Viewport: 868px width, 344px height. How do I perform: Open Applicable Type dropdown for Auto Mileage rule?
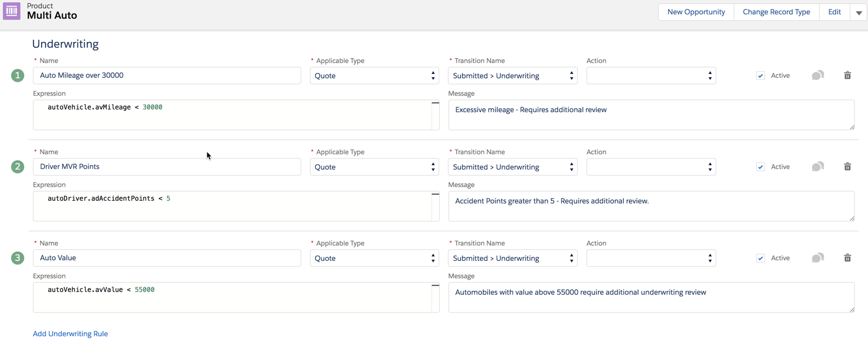(x=375, y=75)
